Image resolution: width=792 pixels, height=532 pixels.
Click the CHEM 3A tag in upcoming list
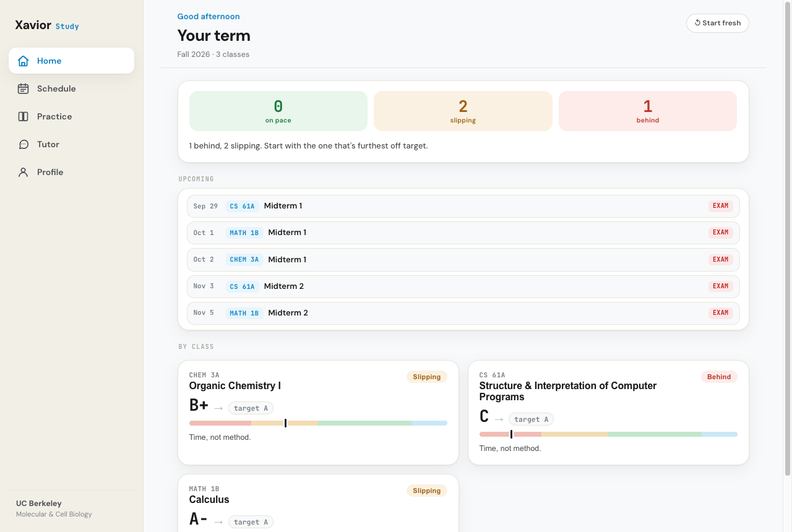tap(244, 259)
